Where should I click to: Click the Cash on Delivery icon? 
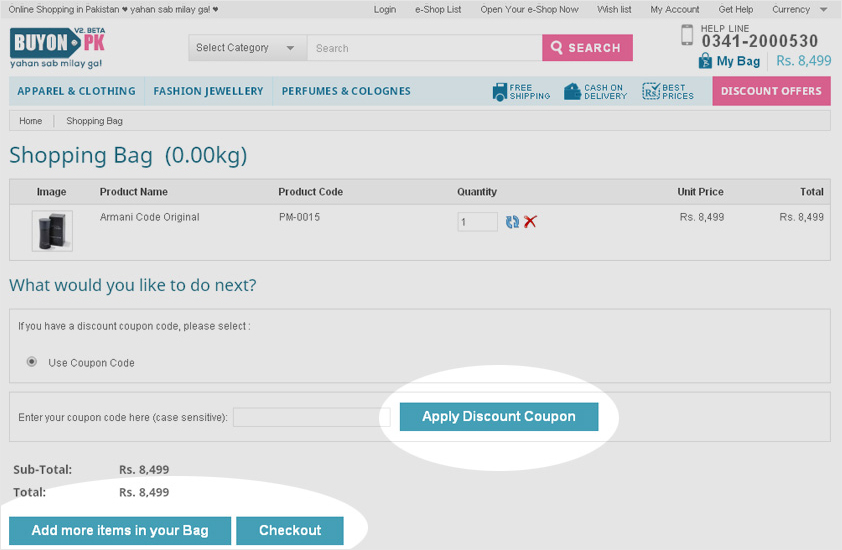tap(572, 92)
